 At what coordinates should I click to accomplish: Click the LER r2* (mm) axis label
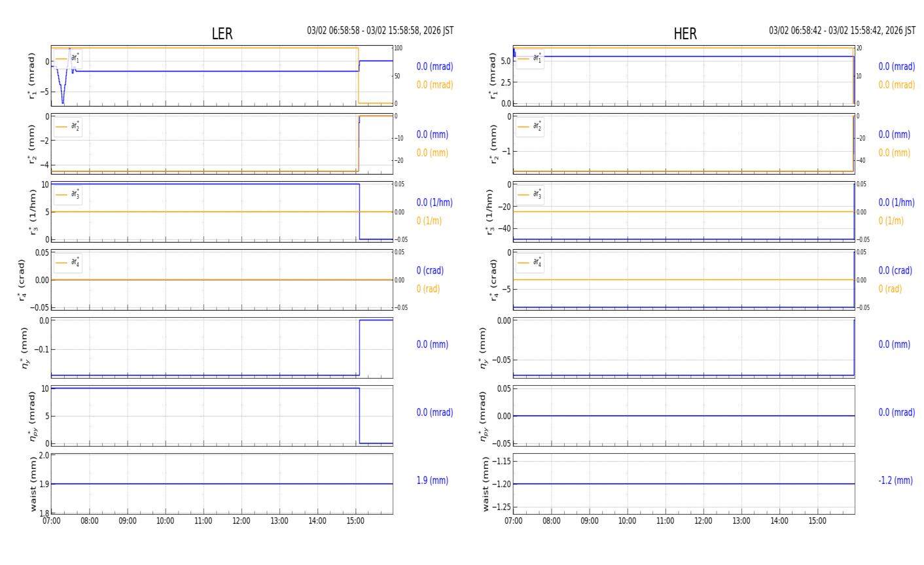tap(31, 144)
